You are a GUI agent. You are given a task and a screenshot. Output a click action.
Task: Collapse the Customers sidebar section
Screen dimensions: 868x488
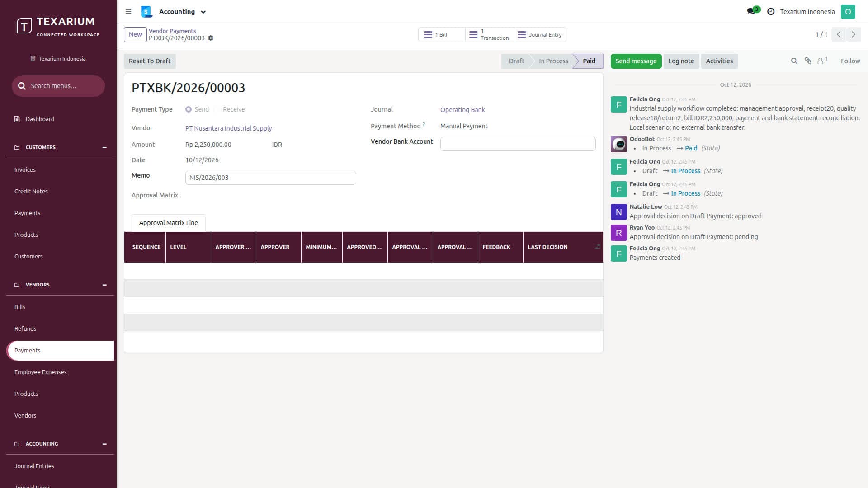[x=104, y=147]
